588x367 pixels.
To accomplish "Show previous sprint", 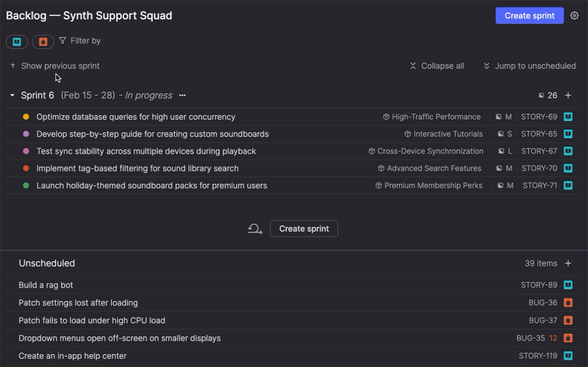I will [x=55, y=66].
